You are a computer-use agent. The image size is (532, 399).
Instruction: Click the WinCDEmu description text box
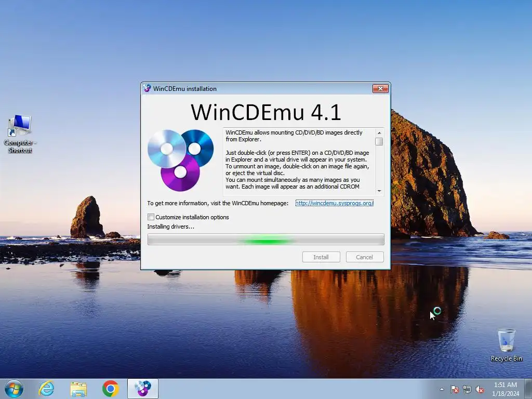[299, 162]
